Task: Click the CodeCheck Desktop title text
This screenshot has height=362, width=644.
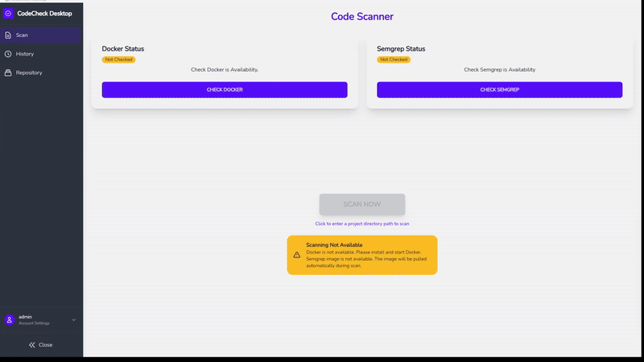Action: pos(44,14)
